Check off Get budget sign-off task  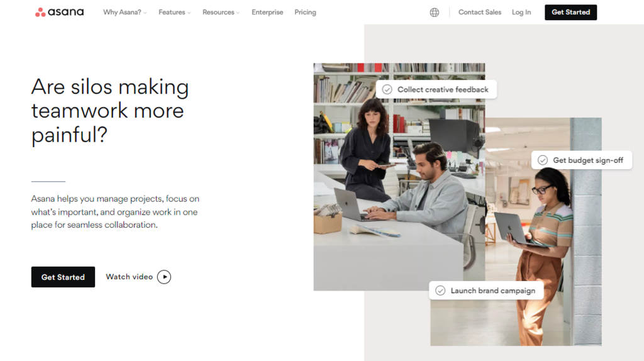tap(543, 160)
